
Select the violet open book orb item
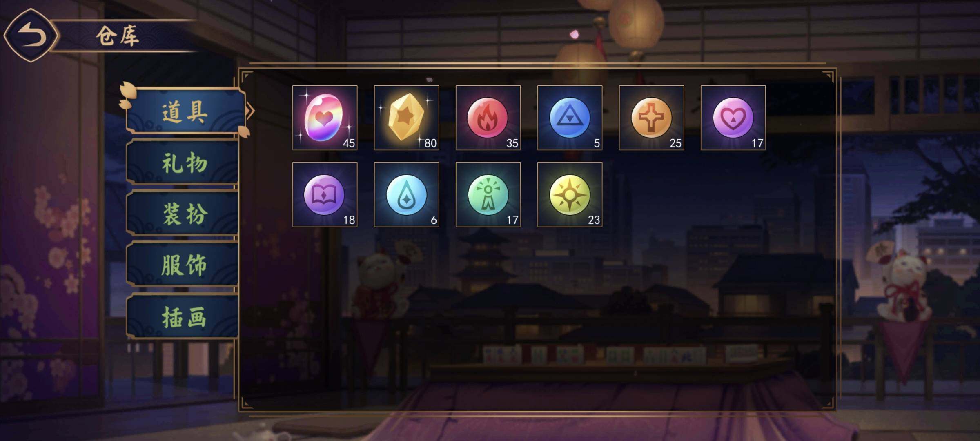325,194
